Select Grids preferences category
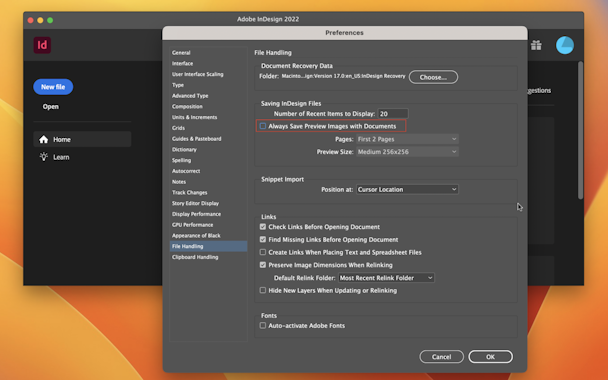The width and height of the screenshot is (608, 380). point(178,128)
